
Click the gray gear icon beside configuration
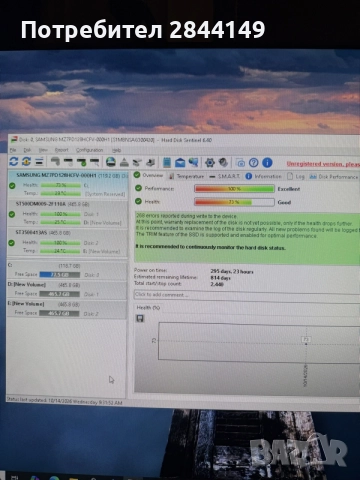point(223,163)
